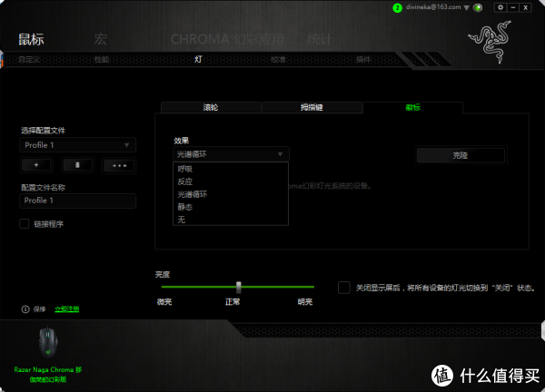Viewport: 545px width, 392px height.
Task: Click the Razer snake logo
Action: coord(490,42)
